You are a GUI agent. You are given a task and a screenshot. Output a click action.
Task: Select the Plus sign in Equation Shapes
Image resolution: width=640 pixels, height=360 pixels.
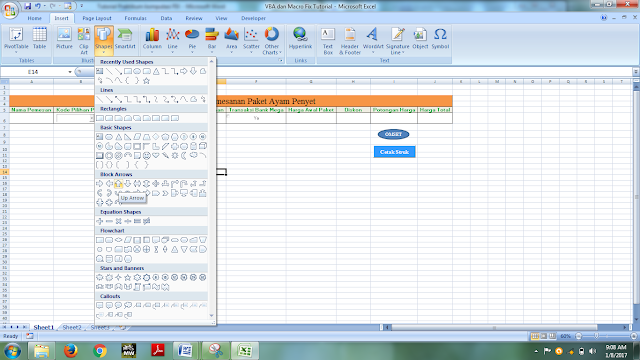coord(100,221)
